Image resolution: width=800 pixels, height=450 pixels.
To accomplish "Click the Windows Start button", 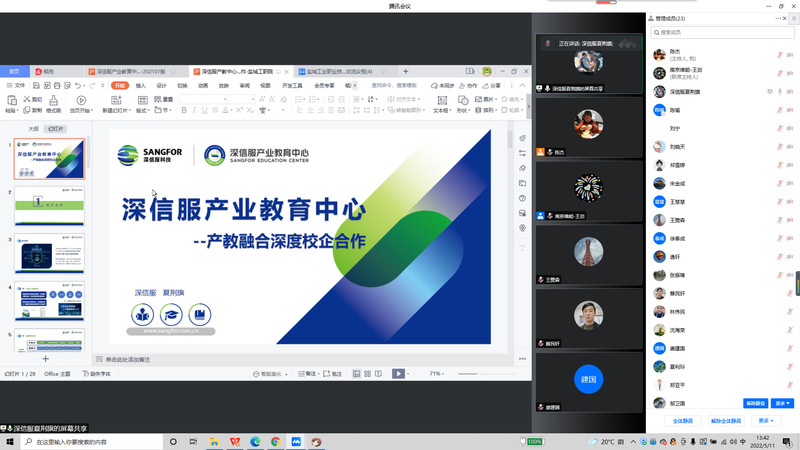I will [x=10, y=442].
